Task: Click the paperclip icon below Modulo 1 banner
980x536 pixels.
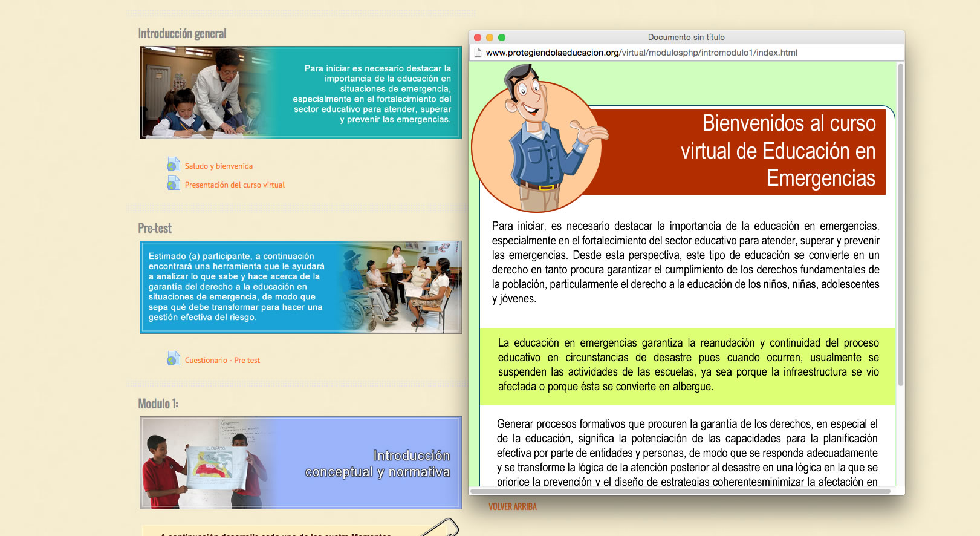Action: (440, 527)
